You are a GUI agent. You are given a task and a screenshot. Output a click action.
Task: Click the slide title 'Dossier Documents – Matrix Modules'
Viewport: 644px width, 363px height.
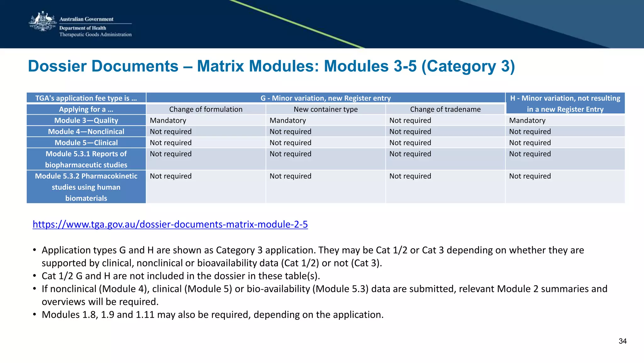271,66
